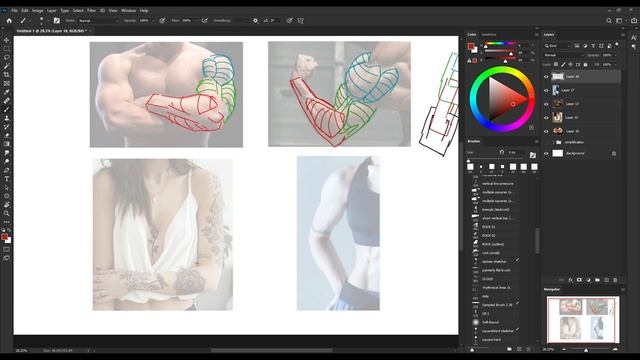Click the new adjustment layer icon

click(588, 280)
